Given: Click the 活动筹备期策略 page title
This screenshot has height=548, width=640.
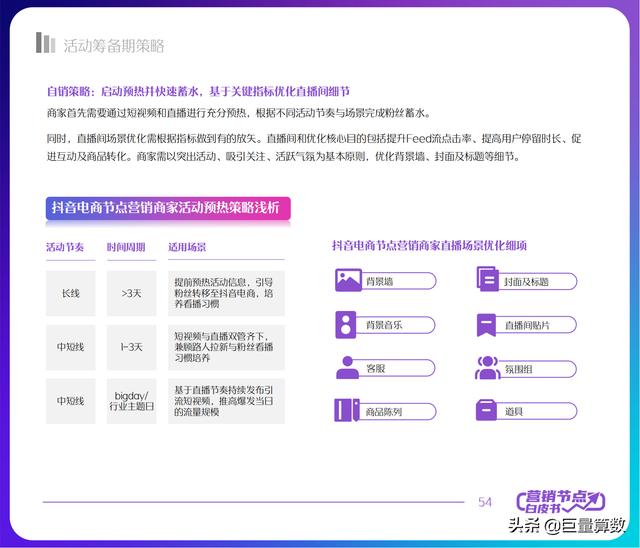Looking at the screenshot, I should [x=114, y=46].
